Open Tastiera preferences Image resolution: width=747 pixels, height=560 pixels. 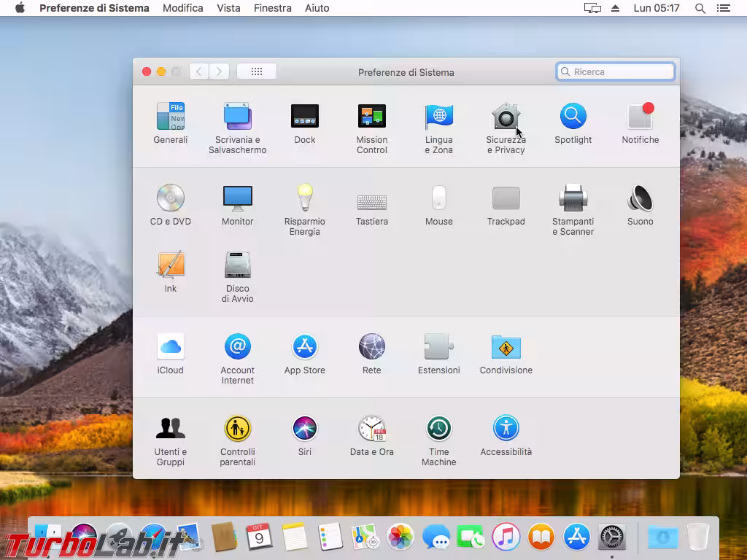pos(371,198)
